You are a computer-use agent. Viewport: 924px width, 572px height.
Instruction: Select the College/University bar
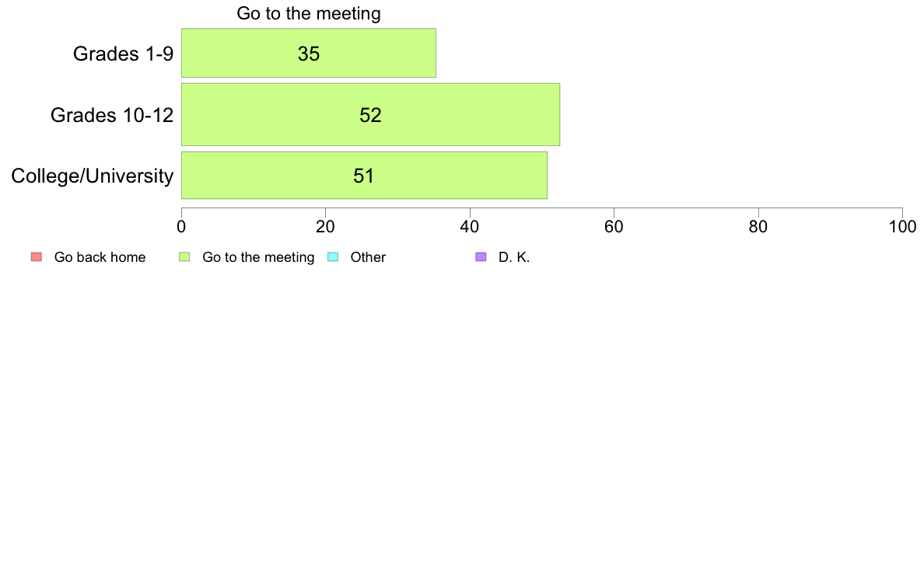[x=364, y=176]
